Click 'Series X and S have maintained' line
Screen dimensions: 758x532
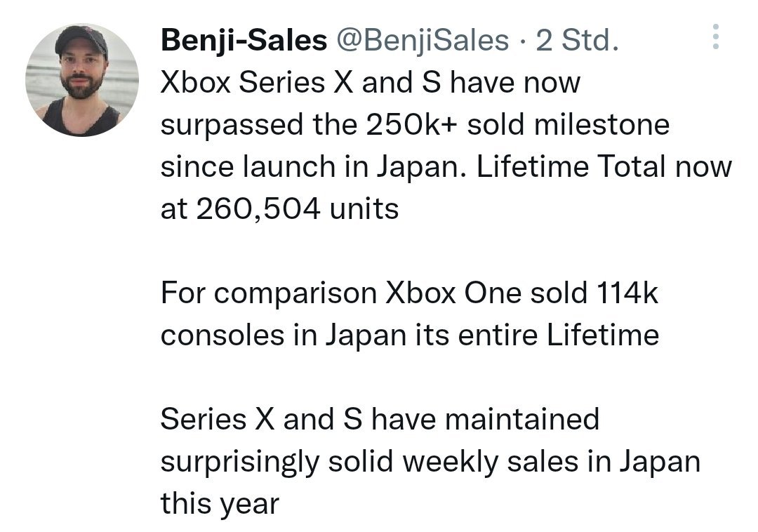coord(380,419)
